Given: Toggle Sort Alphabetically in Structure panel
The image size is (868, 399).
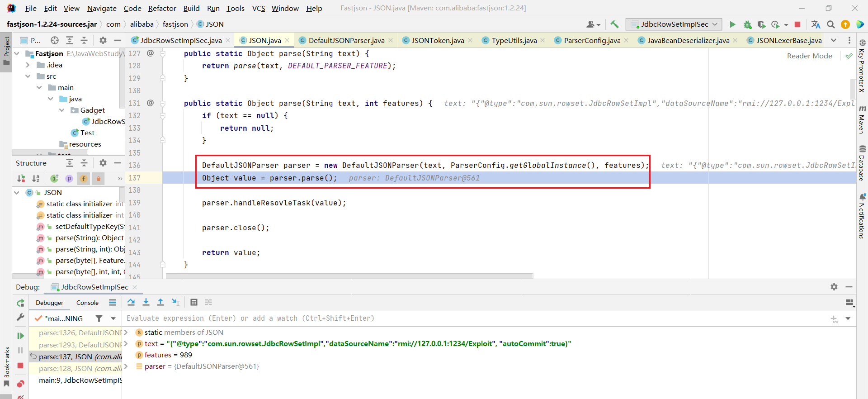Looking at the screenshot, I should (x=36, y=179).
